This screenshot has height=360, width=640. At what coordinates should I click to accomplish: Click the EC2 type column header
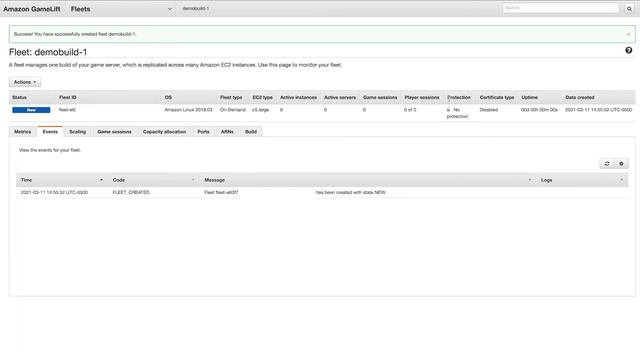(262, 98)
